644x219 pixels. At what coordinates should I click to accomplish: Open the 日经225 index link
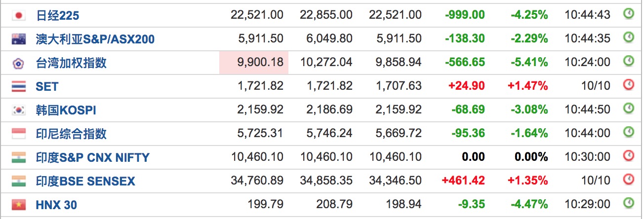(57, 16)
